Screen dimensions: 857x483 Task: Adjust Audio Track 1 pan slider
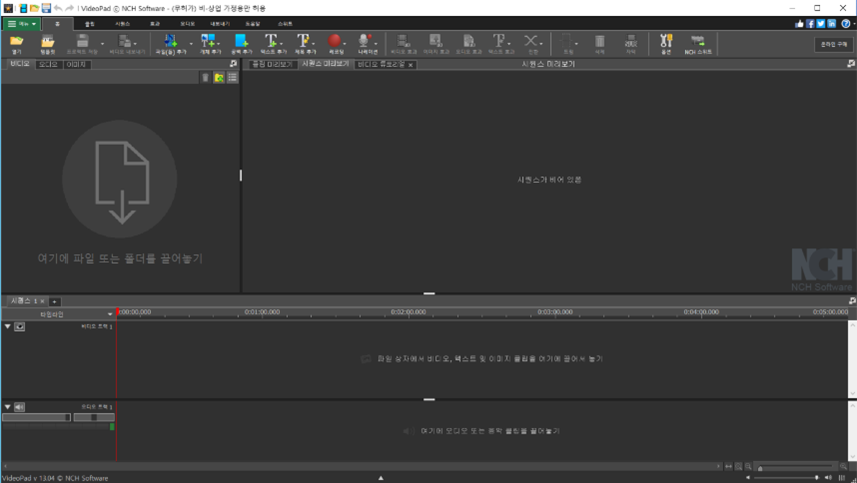pyautogui.click(x=94, y=417)
